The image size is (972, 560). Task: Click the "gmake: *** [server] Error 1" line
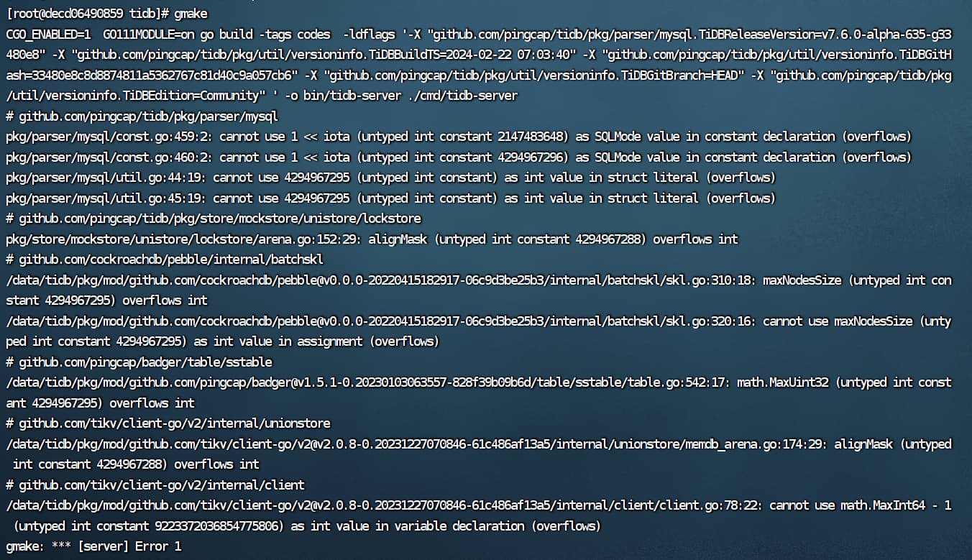click(x=93, y=546)
